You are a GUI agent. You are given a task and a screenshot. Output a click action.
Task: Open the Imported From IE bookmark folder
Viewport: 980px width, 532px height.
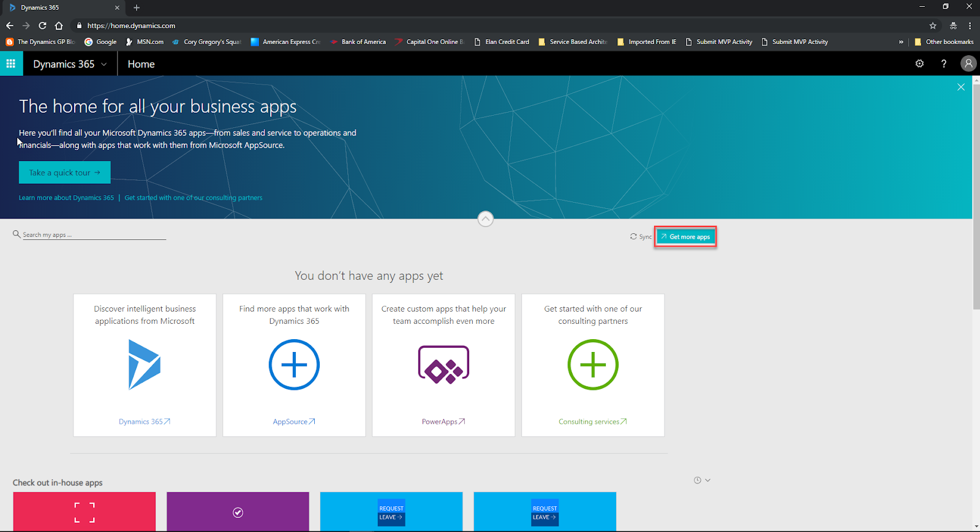(x=647, y=42)
